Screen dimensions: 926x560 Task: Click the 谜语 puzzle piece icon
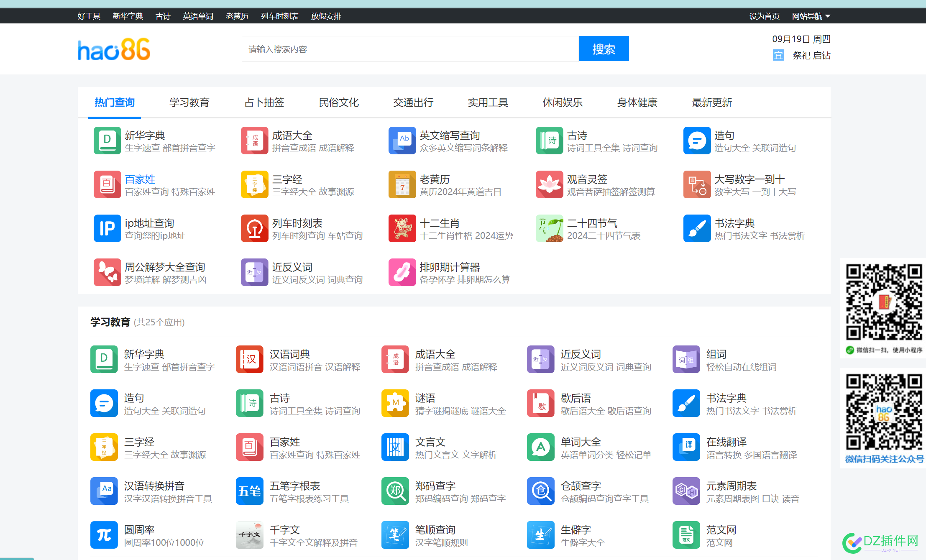click(x=395, y=403)
